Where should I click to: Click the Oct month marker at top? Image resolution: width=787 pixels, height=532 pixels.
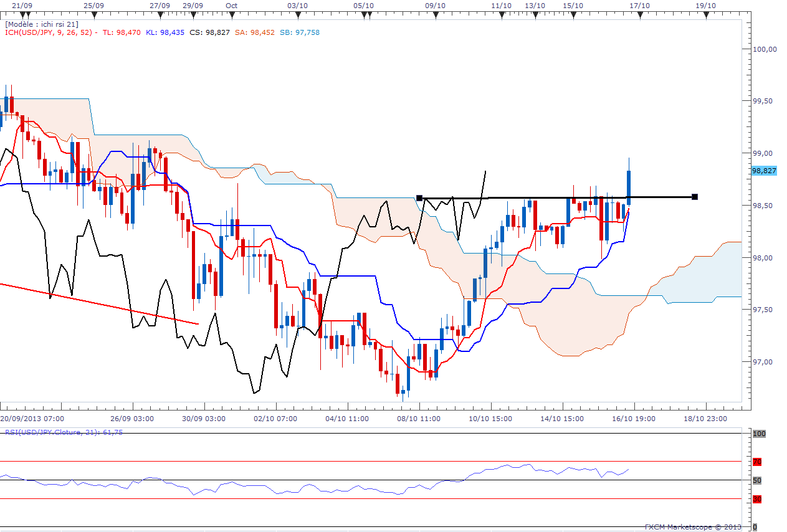point(232,5)
